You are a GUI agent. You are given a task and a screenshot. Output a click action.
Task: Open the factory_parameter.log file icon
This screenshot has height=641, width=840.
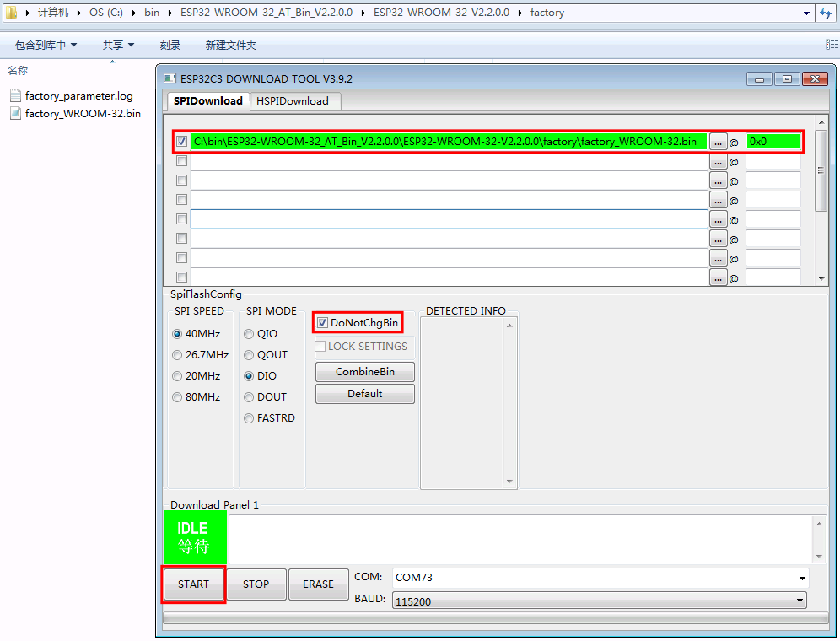tap(13, 95)
